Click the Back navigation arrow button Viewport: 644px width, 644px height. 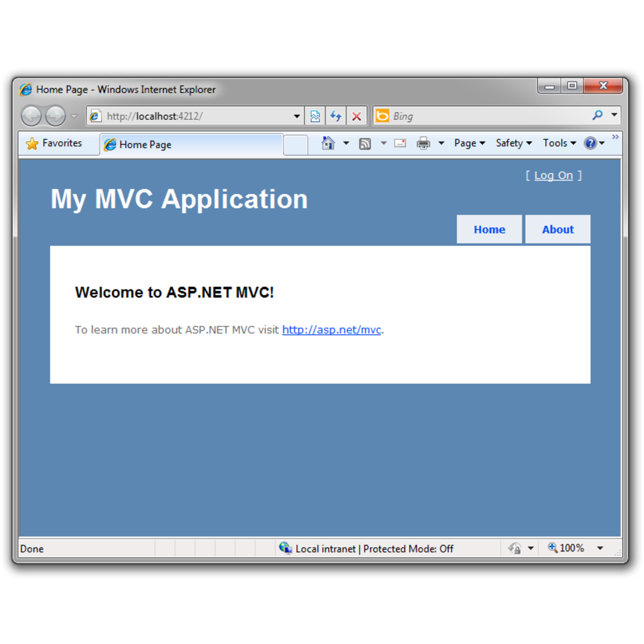coord(31,116)
